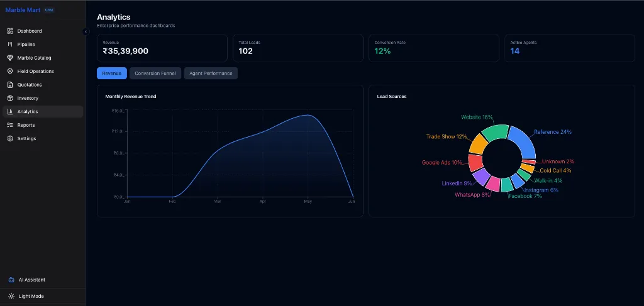This screenshot has height=306, width=644.
Task: Click the May label on chart axis
Action: click(308, 202)
